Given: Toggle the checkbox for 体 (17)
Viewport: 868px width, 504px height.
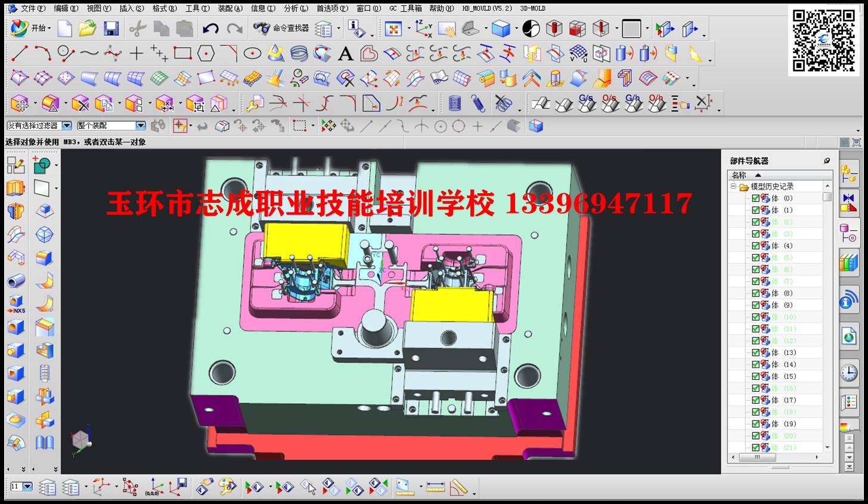Looking at the screenshot, I should pos(755,400).
